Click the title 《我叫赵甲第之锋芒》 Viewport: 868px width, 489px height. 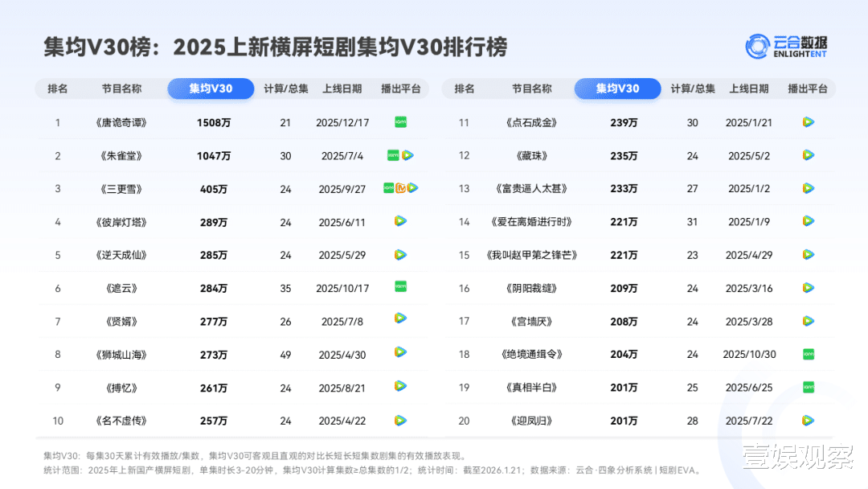(531, 255)
